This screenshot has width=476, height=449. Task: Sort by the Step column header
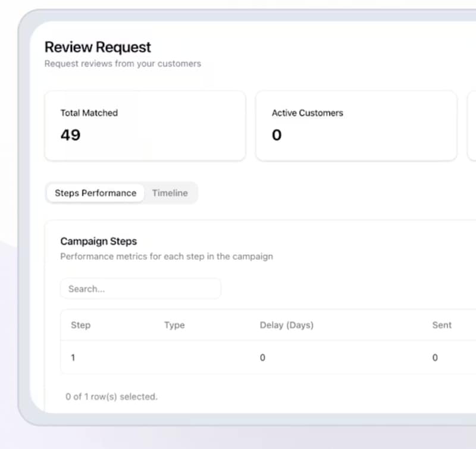(80, 325)
